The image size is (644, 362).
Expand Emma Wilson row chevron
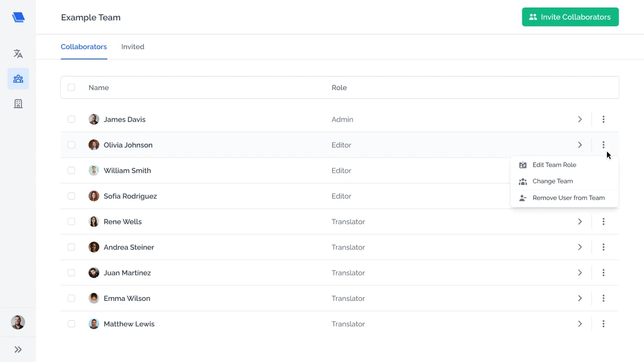pyautogui.click(x=580, y=298)
